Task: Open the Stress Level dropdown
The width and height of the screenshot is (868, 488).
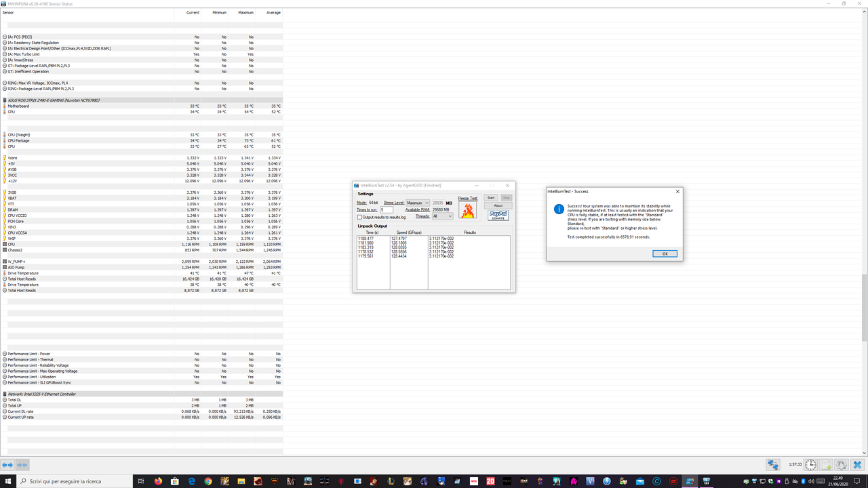Action: pos(418,203)
